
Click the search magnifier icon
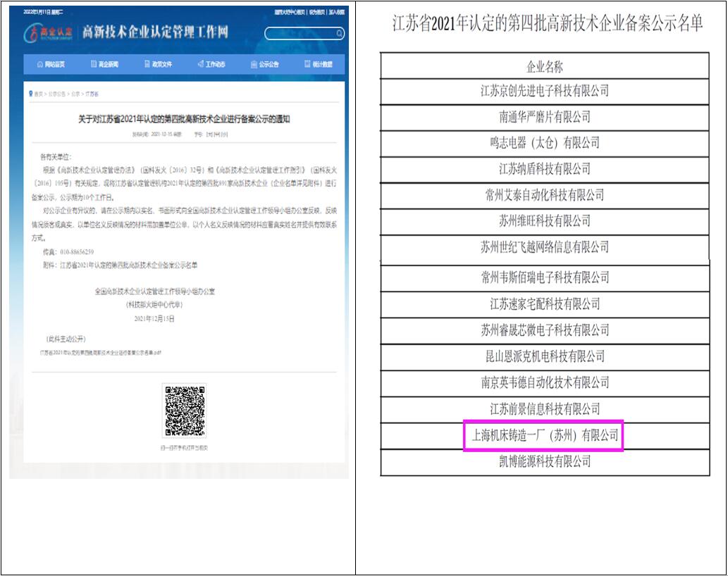(340, 34)
